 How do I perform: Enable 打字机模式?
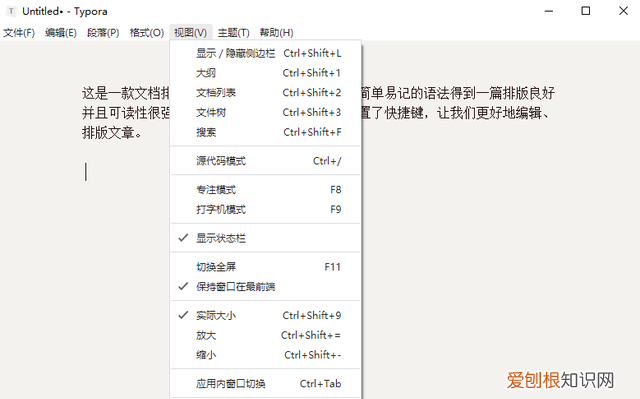(x=265, y=209)
